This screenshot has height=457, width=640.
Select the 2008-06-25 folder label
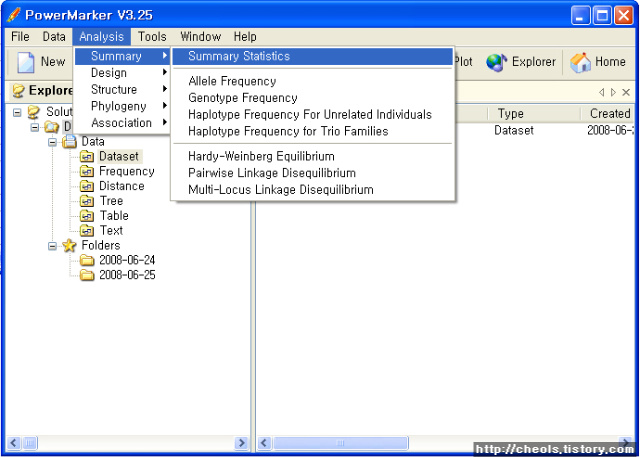click(x=127, y=275)
